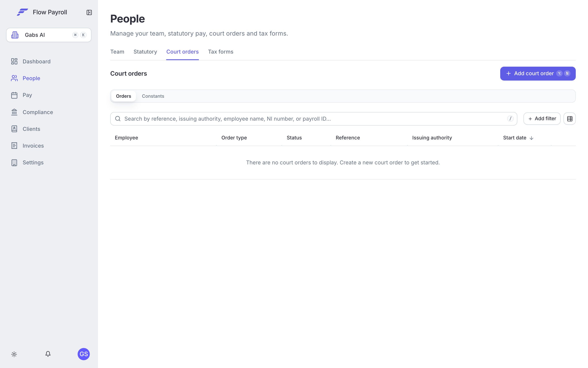Click the slash shortcut badge in search
Viewport: 588px width, 368px height.
(x=510, y=119)
